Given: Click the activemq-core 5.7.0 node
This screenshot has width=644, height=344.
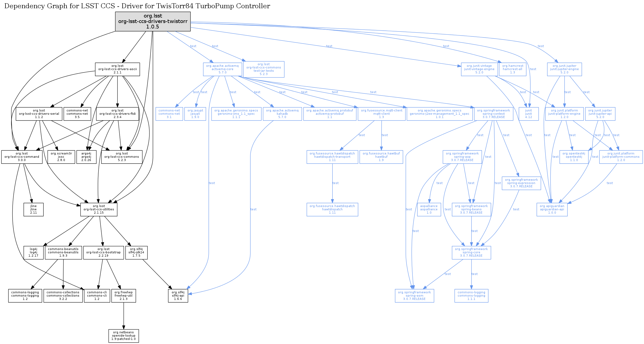Looking at the screenshot, I should coord(223,69).
